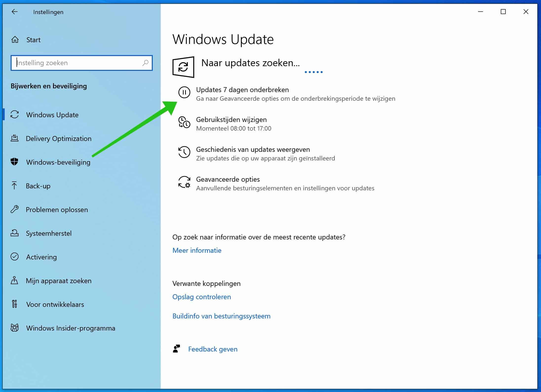Click the Instelling zoeken search field
This screenshot has height=392, width=541.
[81, 63]
